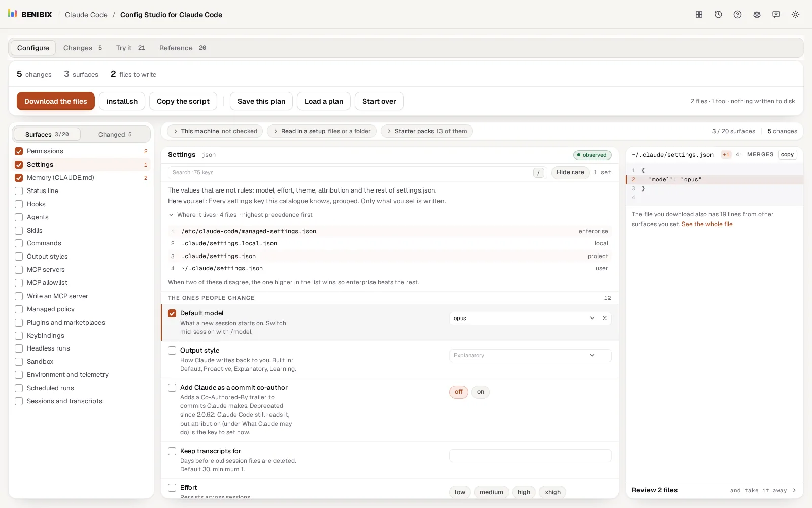Click the slash shortcut icon in search
Screen dimensions: 812x508
click(x=538, y=173)
